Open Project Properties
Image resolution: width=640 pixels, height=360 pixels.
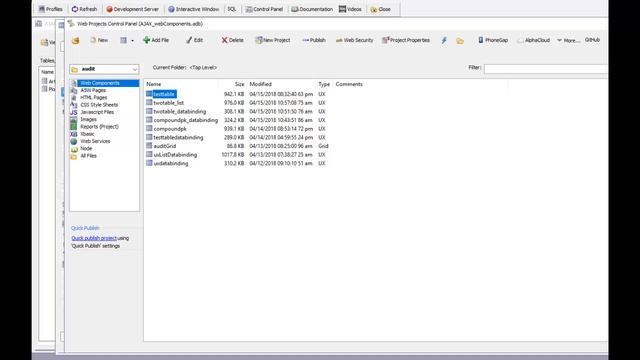pyautogui.click(x=406, y=40)
